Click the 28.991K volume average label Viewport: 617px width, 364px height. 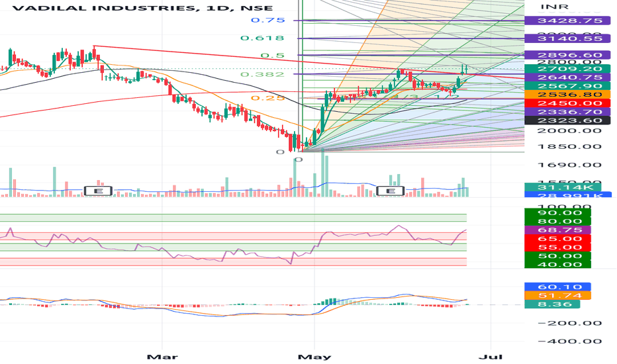(x=568, y=195)
